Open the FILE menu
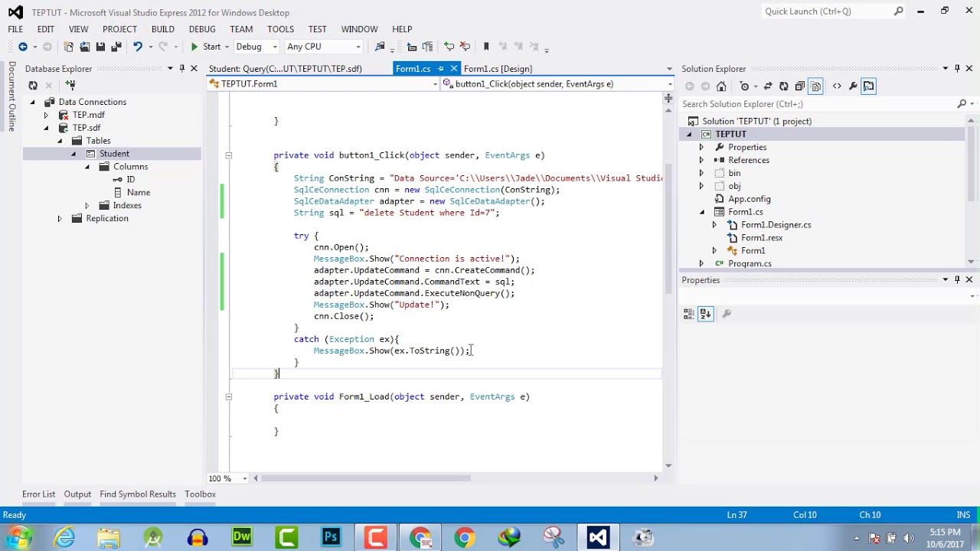This screenshot has height=551, width=980. [15, 29]
